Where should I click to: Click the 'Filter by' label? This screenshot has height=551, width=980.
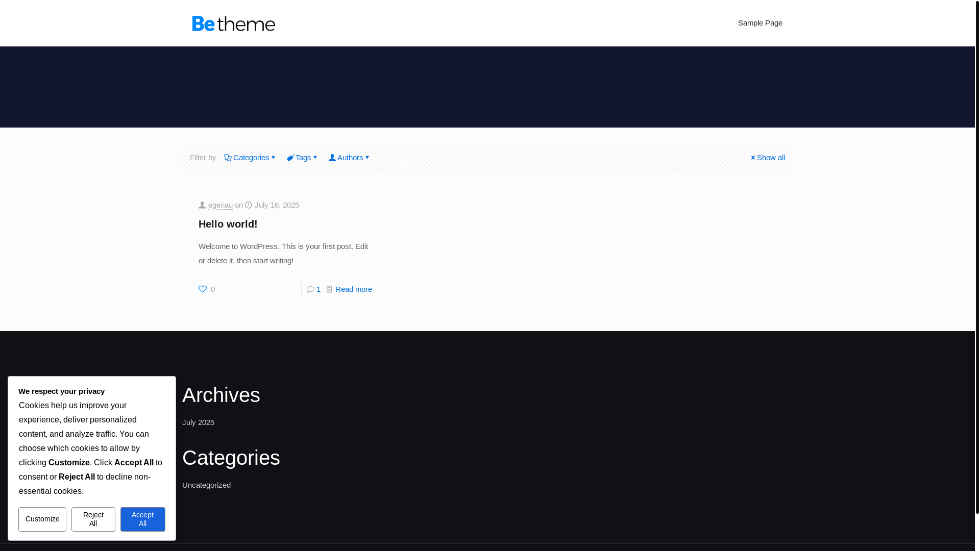pos(203,158)
